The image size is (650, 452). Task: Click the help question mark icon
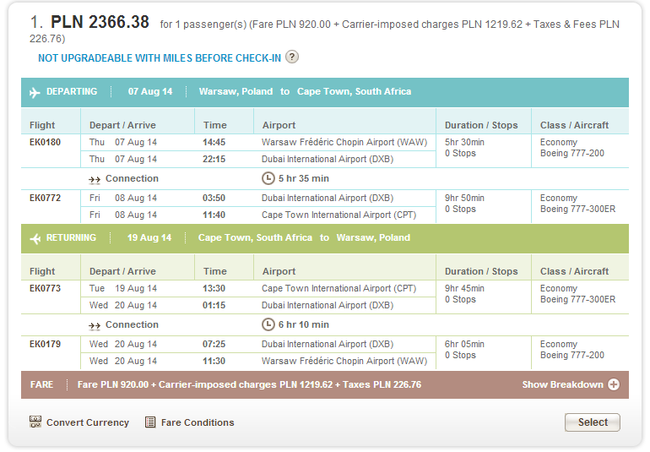point(292,57)
